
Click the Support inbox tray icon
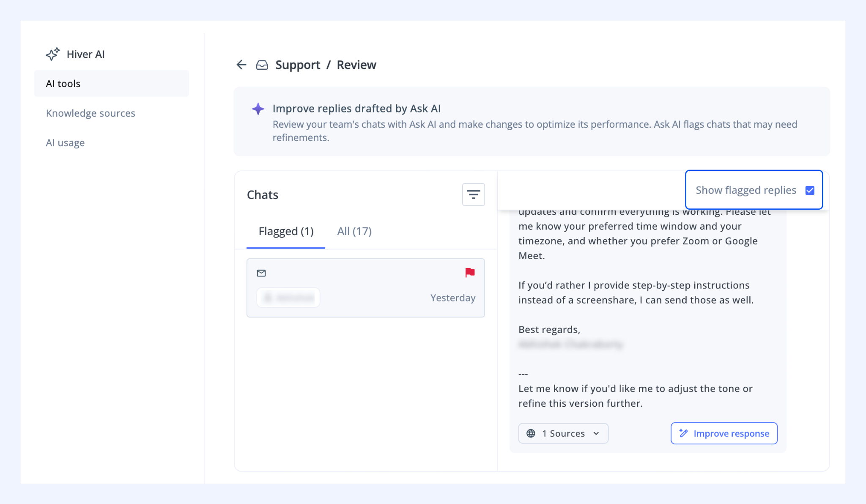click(x=262, y=65)
